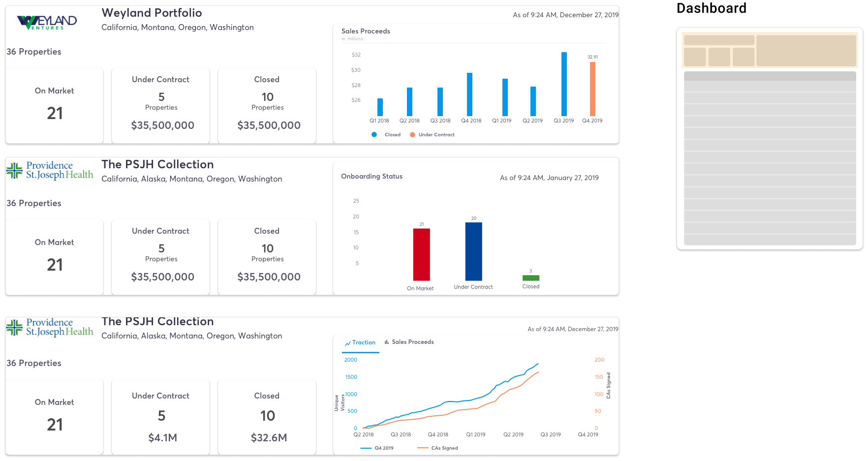
Task: Click the red On Market bar
Action: click(x=421, y=255)
